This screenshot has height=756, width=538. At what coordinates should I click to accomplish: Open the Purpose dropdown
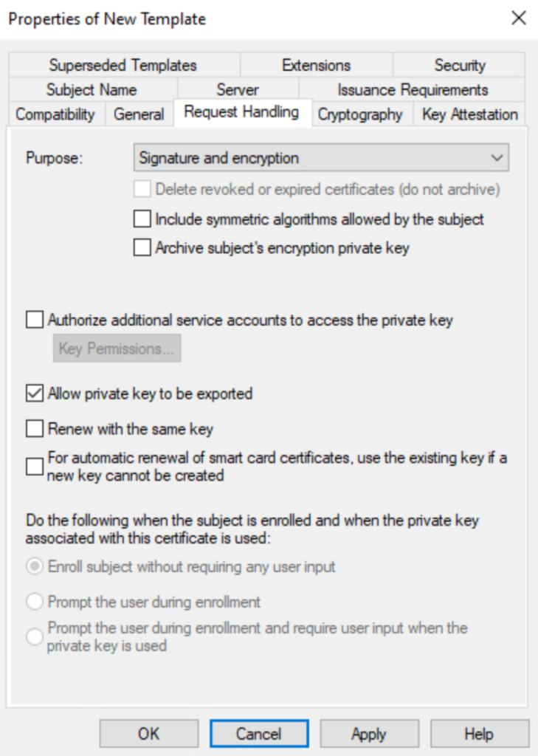point(322,158)
